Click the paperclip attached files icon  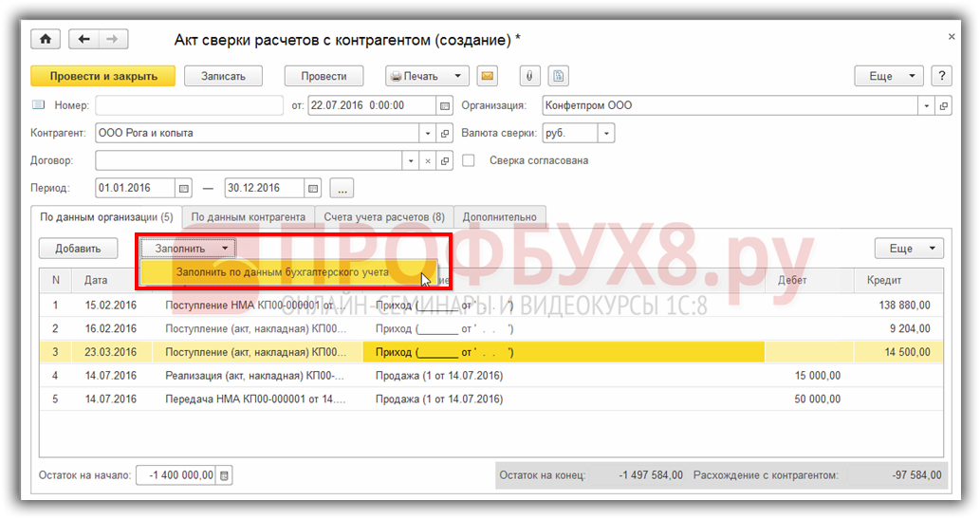click(x=529, y=76)
